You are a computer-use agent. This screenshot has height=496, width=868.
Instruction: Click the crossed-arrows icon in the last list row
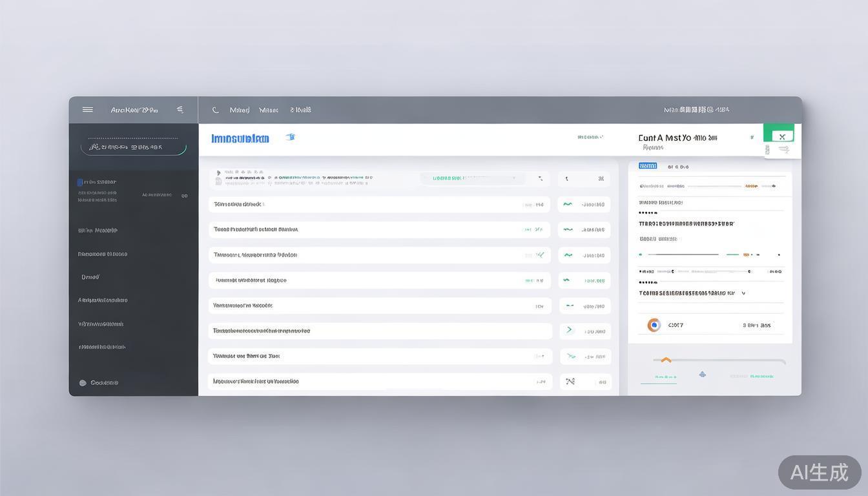(570, 382)
